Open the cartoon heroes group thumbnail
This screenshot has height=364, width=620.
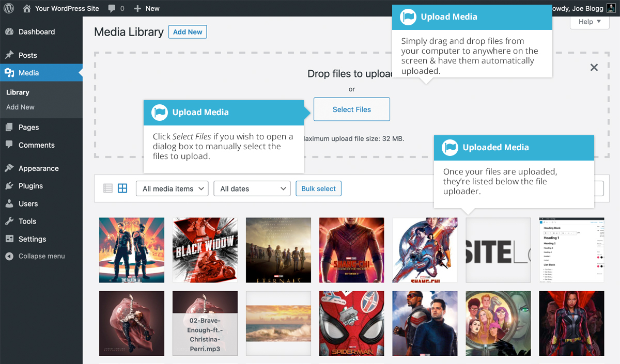click(x=499, y=323)
